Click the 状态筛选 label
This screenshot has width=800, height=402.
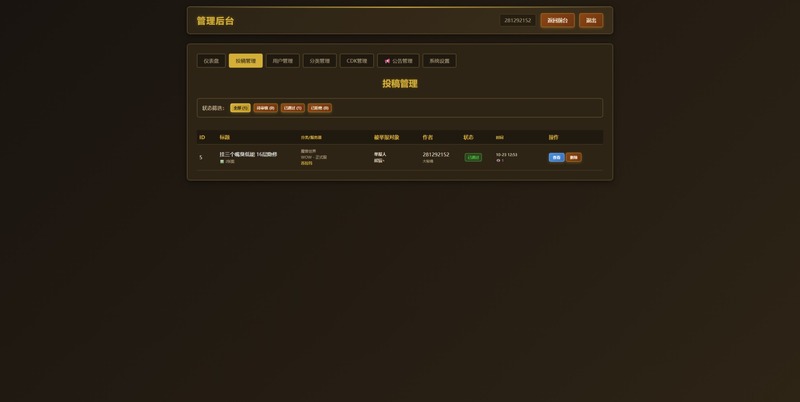coord(213,108)
